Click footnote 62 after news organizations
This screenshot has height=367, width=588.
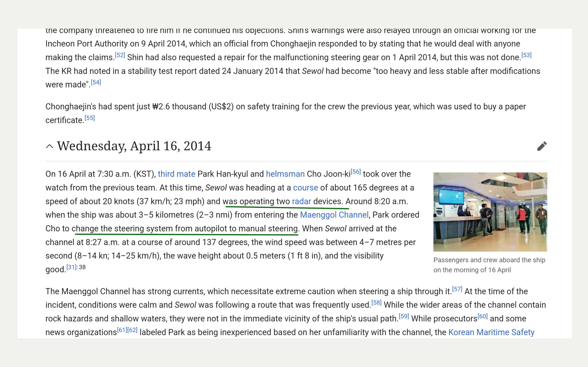132,330
